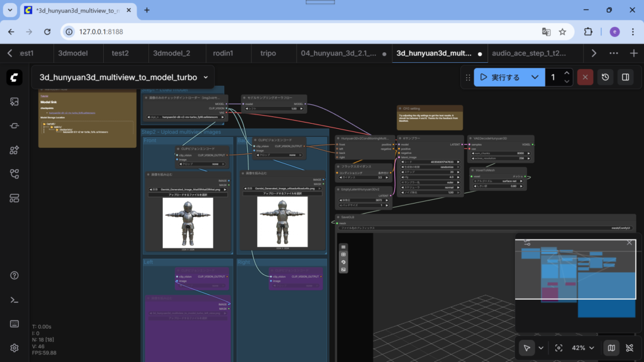Open the media assets sidebar panel
The width and height of the screenshot is (644, 362).
pyautogui.click(x=14, y=101)
